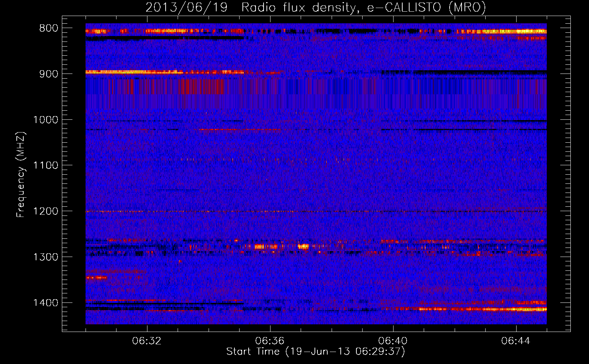Click the 800 frequency tick label
This screenshot has height=364, width=589.
pos(49,28)
